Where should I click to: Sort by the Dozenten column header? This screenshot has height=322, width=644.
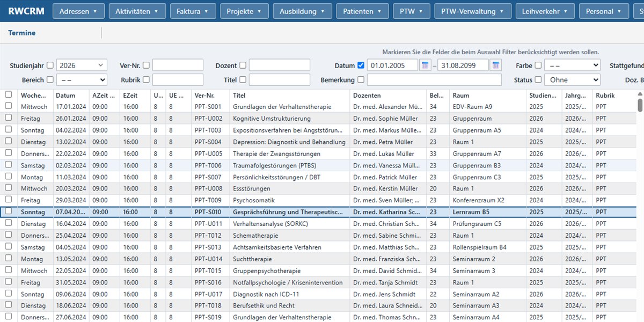(389, 95)
